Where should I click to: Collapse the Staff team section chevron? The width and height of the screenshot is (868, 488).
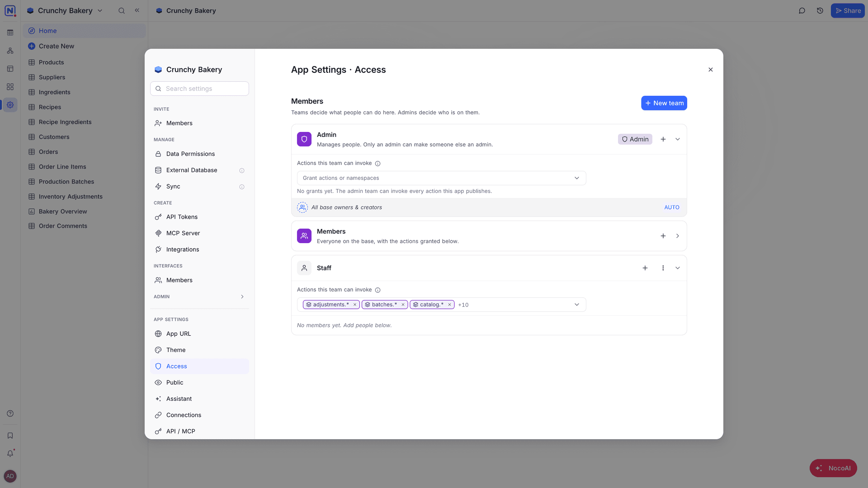(678, 268)
